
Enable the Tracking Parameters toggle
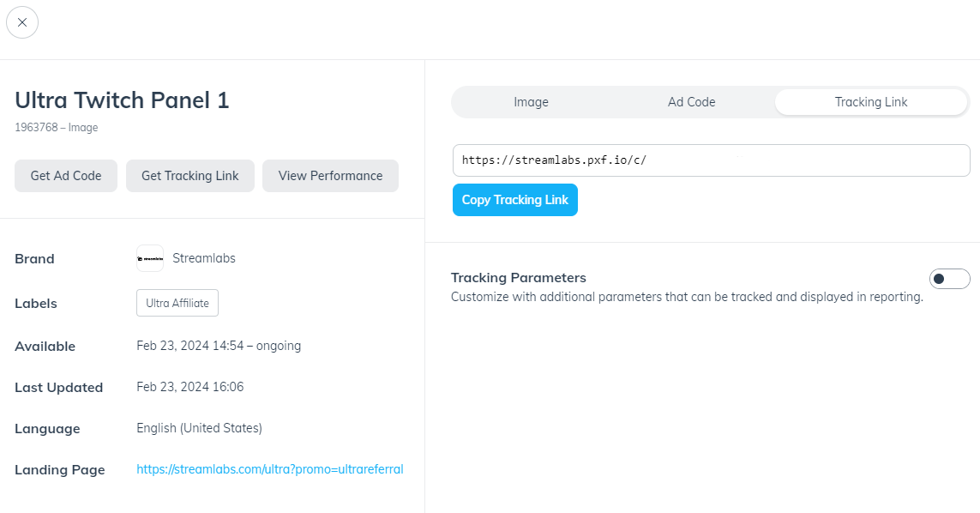click(x=949, y=279)
